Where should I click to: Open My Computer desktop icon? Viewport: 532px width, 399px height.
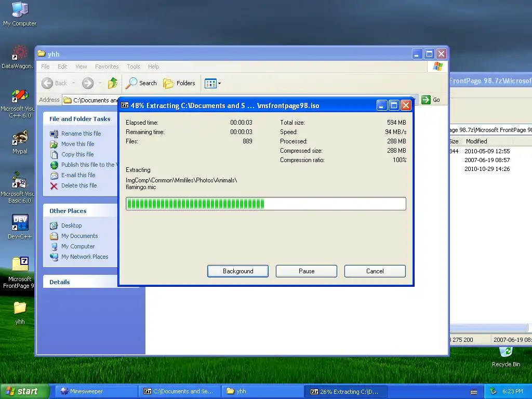[x=20, y=14]
